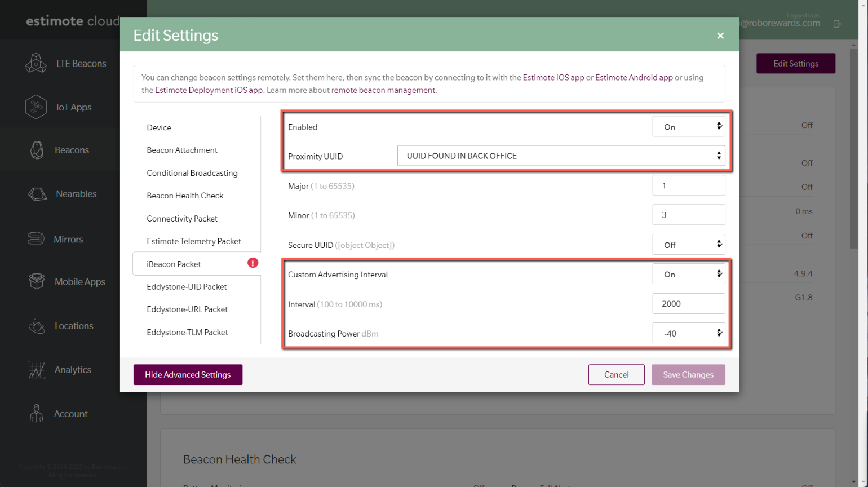Select the iBeacon Packet tab
Image resolution: width=868 pixels, height=487 pixels.
[x=197, y=264]
